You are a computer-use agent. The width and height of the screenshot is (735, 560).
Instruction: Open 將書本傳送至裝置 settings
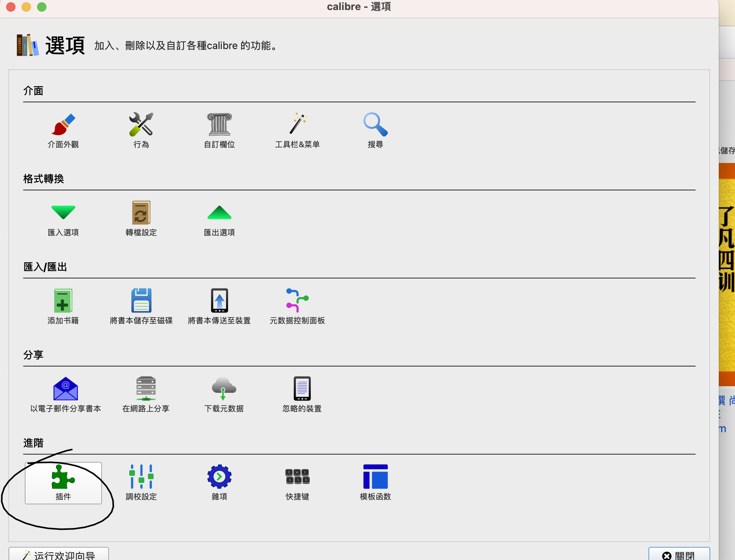[x=219, y=307]
